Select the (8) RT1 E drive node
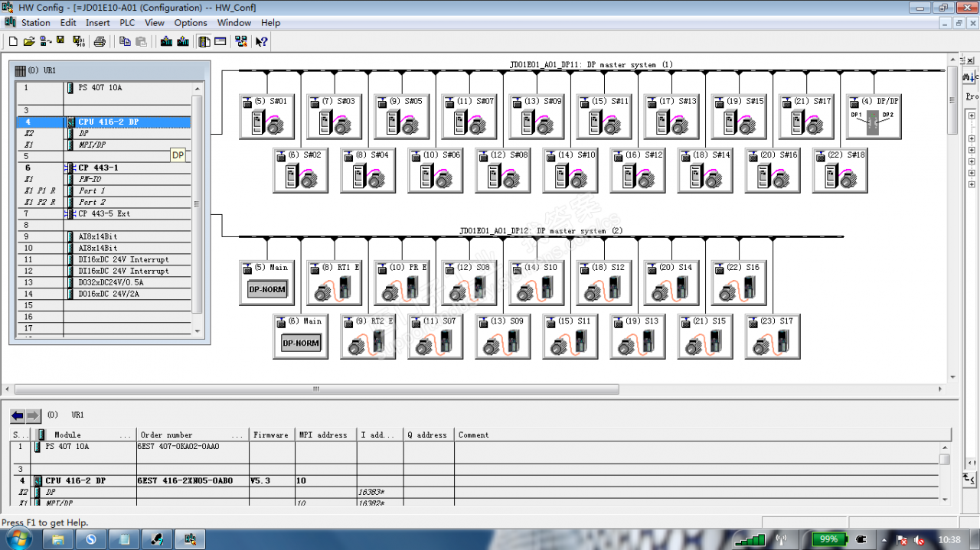 tap(335, 282)
